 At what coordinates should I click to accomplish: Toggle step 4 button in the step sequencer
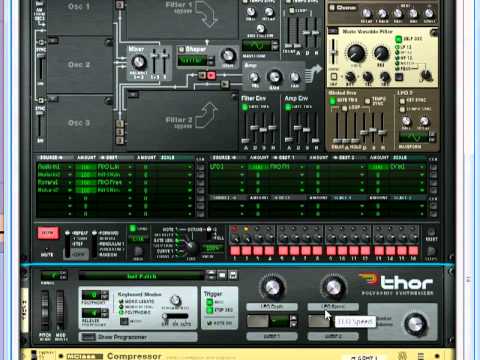point(269,251)
